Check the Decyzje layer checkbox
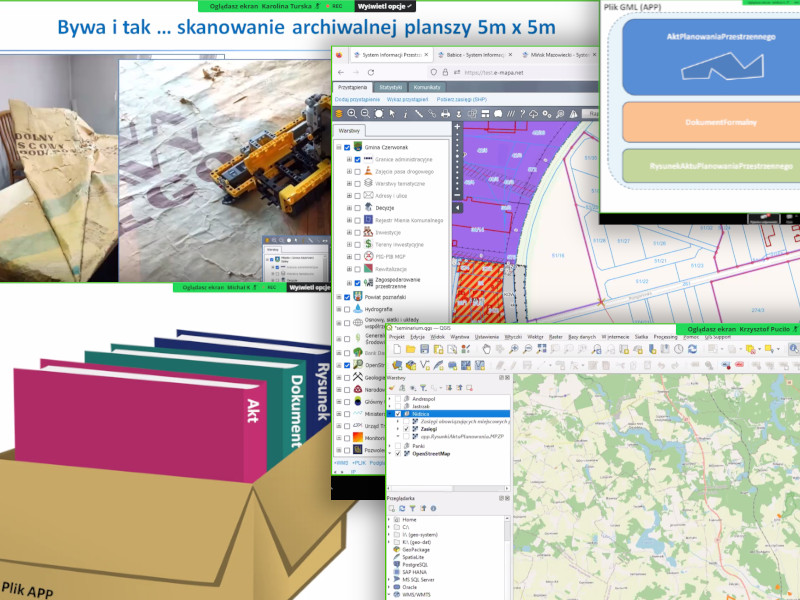The width and height of the screenshot is (800, 600). pyautogui.click(x=357, y=208)
